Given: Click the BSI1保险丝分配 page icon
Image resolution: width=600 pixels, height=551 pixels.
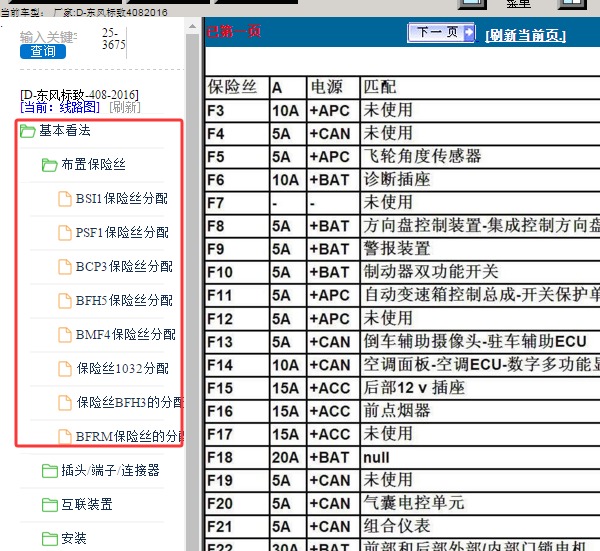Looking at the screenshot, I should click(65, 199).
